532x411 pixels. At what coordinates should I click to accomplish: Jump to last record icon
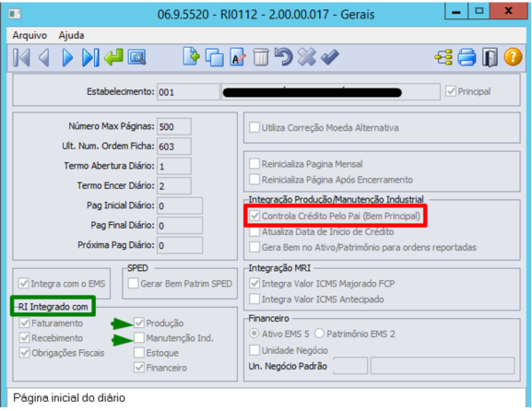tap(90, 57)
